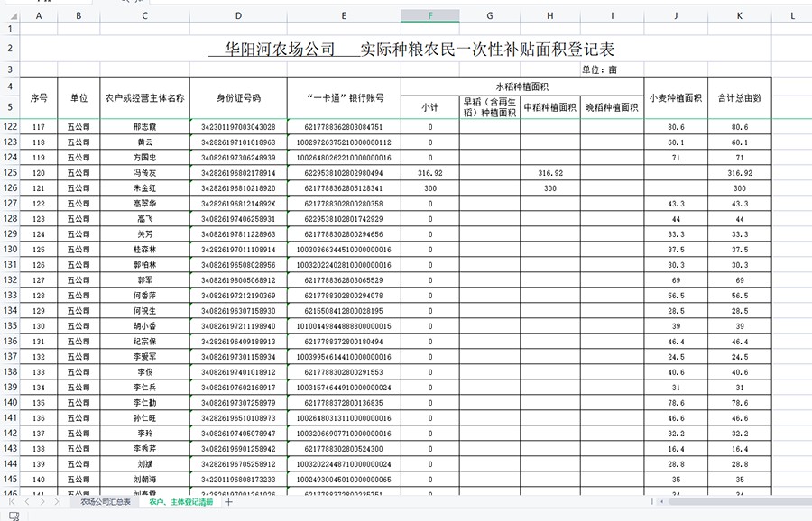Image resolution: width=812 pixels, height=521 pixels.
Task: Click the 晚稻种植面积 header cell
Action: tap(612, 107)
